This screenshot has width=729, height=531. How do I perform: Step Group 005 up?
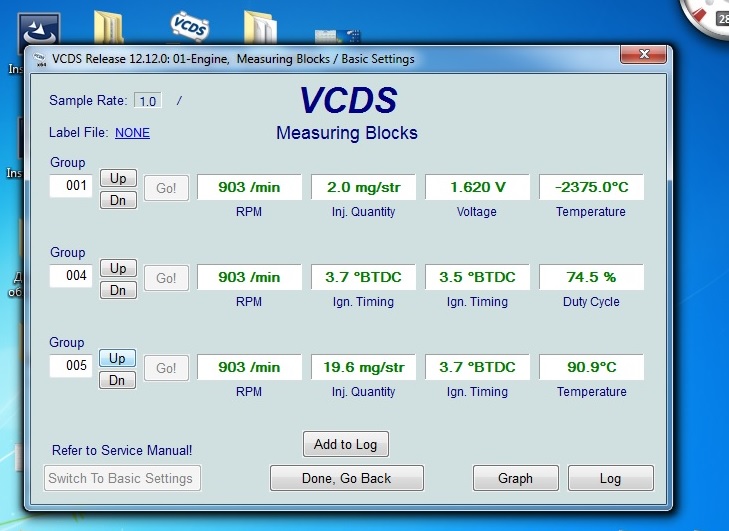point(118,358)
